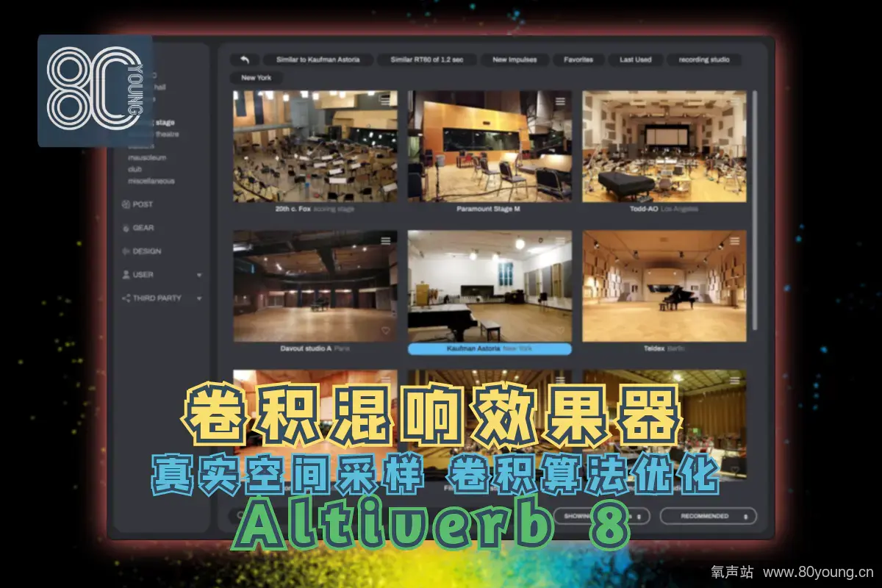
Task: Select the GEAR category in the sidebar
Action: click(x=137, y=228)
